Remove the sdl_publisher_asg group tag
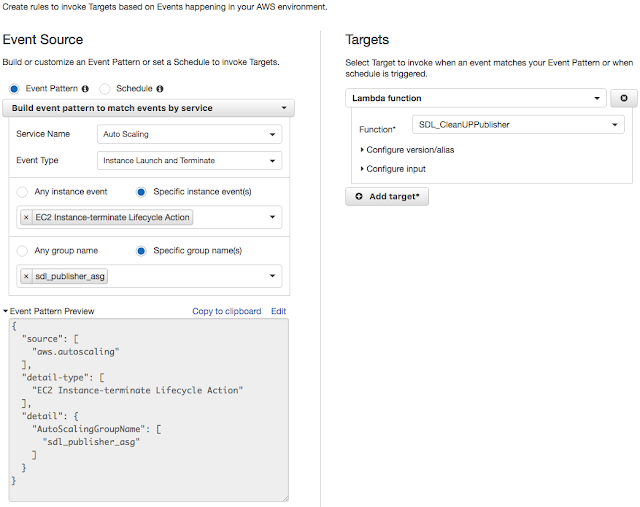Viewport: 640px width, 507px height. (26, 276)
